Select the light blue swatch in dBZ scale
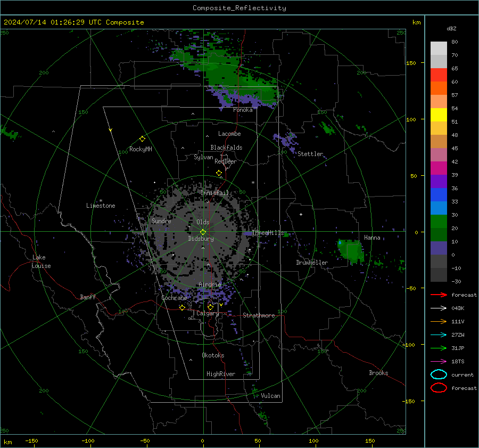The image size is (479, 448). tap(439, 208)
